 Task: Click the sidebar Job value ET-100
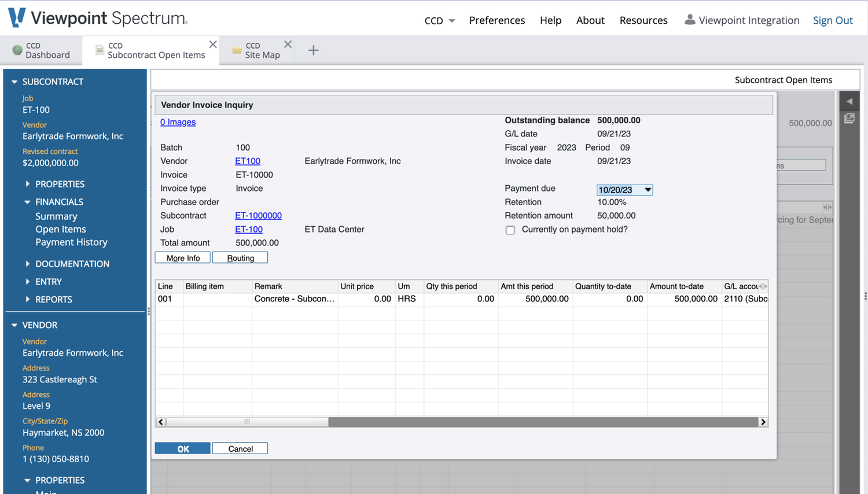[36, 110]
